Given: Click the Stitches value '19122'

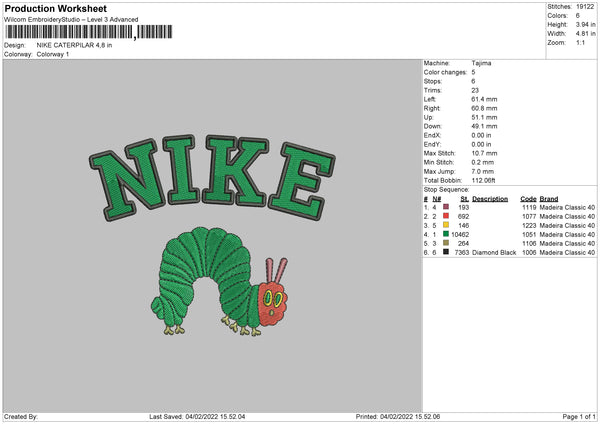Looking at the screenshot, I should click(x=585, y=7).
